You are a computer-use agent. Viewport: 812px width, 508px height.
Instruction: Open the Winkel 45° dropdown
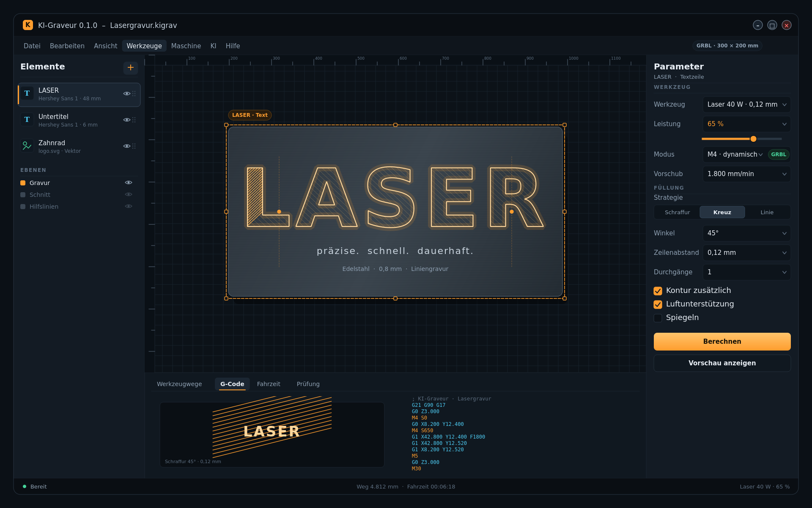tap(746, 233)
